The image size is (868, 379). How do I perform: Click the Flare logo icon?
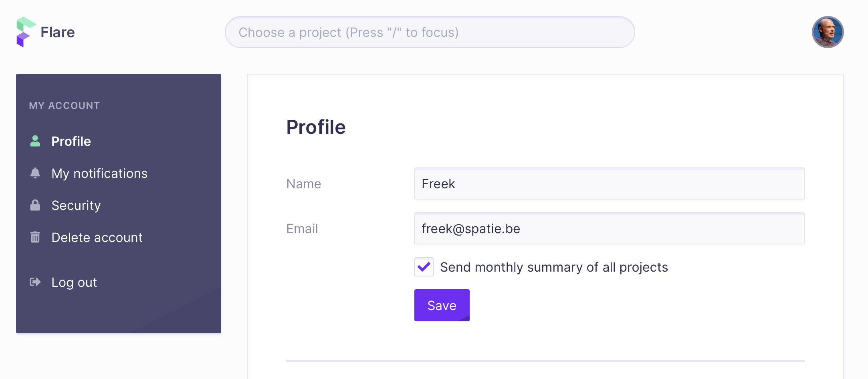point(26,32)
